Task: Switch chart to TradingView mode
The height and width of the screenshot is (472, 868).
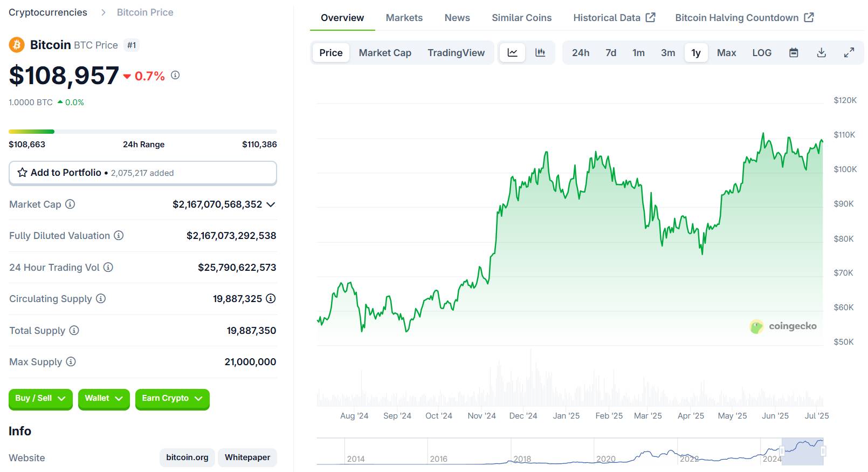Action: click(456, 53)
